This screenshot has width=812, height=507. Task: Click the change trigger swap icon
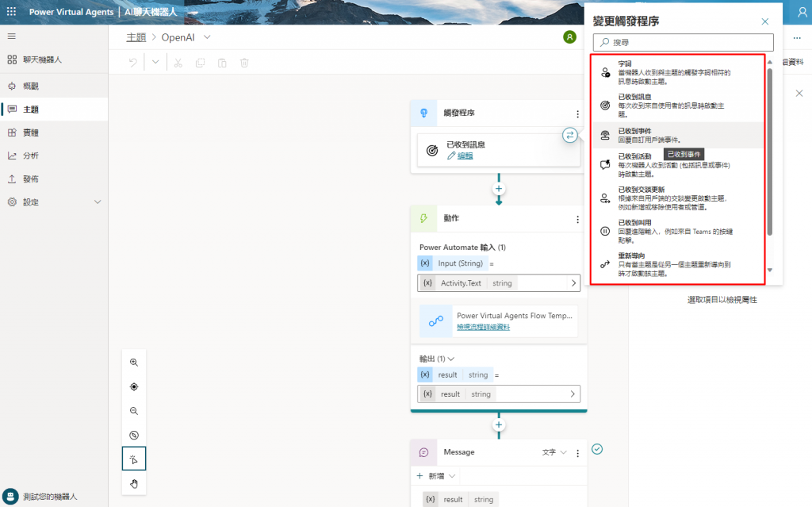(569, 136)
